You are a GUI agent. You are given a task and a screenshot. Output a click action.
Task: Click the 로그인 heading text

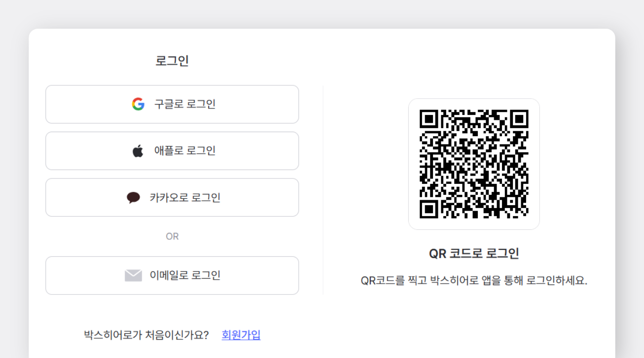(172, 61)
